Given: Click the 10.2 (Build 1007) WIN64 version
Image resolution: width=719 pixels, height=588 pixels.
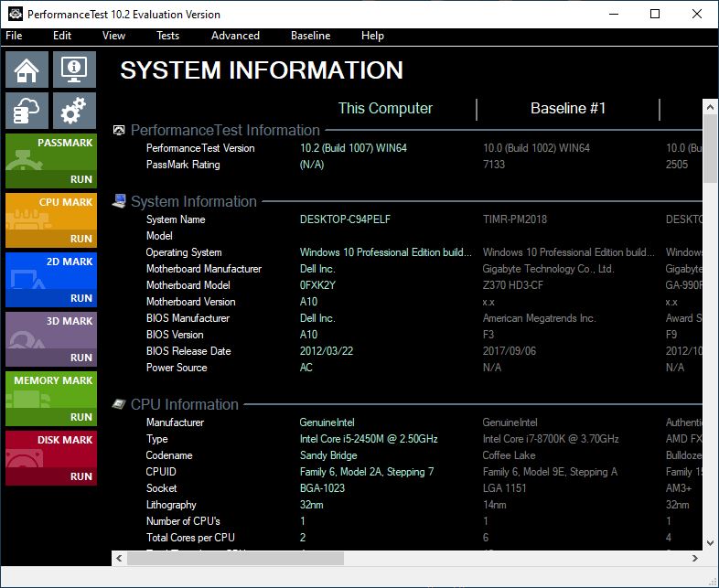Looking at the screenshot, I should pos(353,148).
